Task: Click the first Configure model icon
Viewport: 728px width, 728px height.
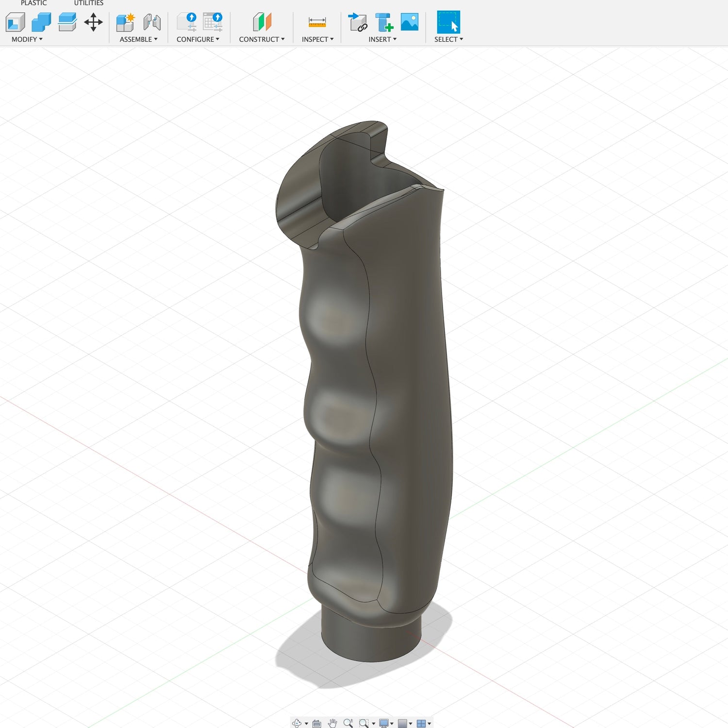Action: pyautogui.click(x=187, y=22)
